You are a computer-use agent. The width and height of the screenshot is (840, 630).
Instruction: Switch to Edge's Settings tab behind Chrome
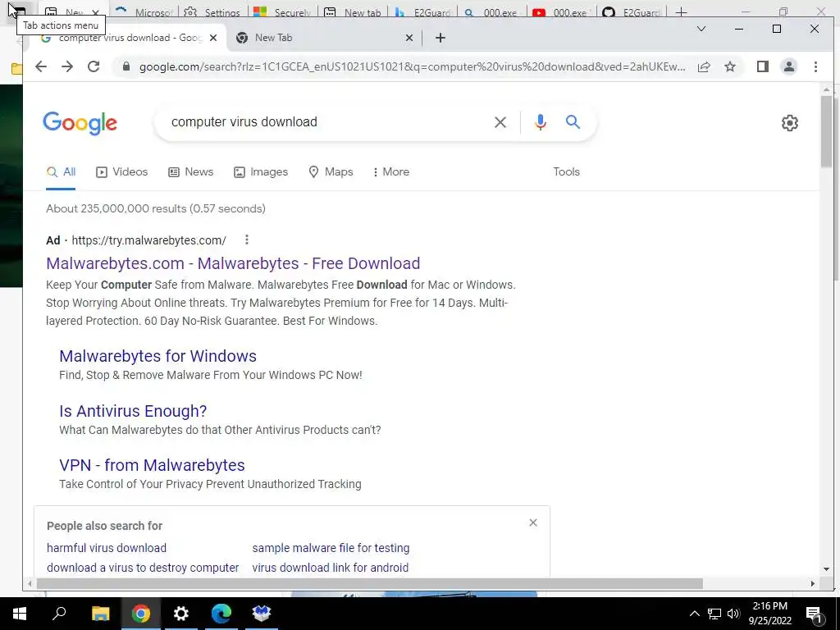click(x=212, y=11)
